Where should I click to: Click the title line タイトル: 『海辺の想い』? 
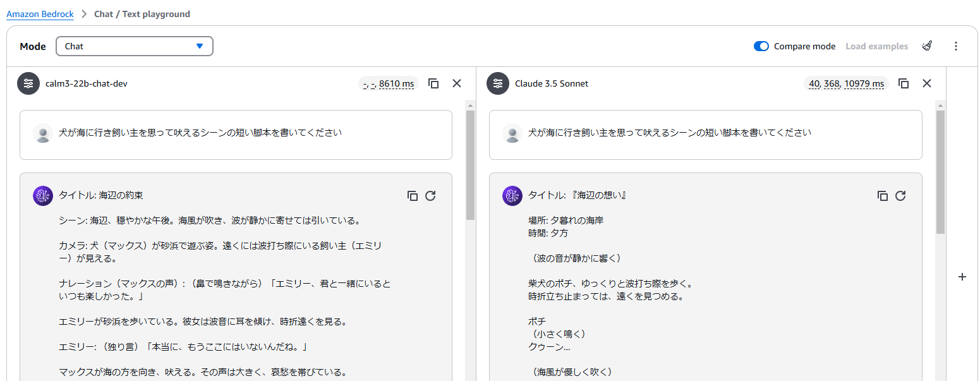[x=578, y=196]
